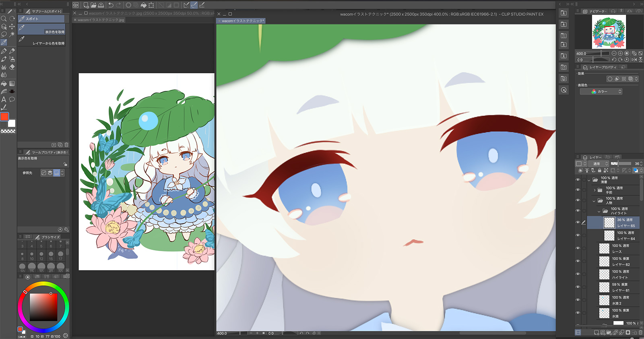Select the Pen tool
Viewport: 644px width, 339px height.
pyautogui.click(x=4, y=51)
